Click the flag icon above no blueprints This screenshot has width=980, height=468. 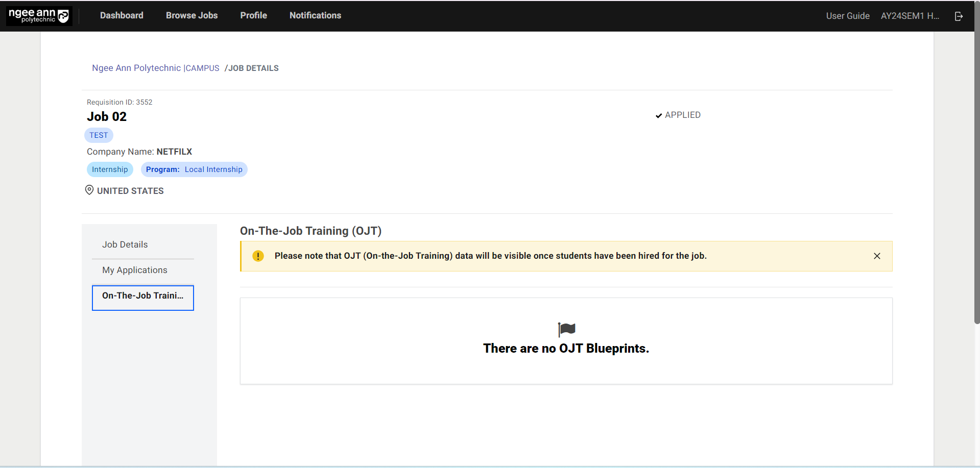coord(566,330)
